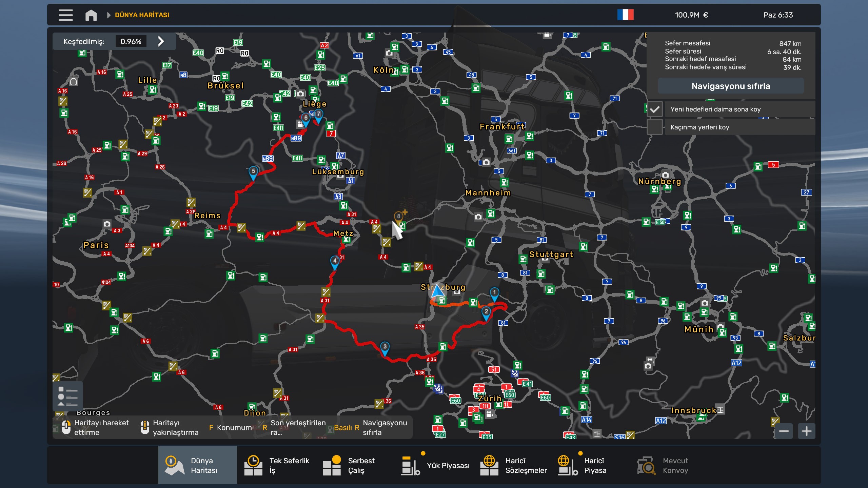
Task: Click waypoint marker 2 on route
Action: coord(486,313)
